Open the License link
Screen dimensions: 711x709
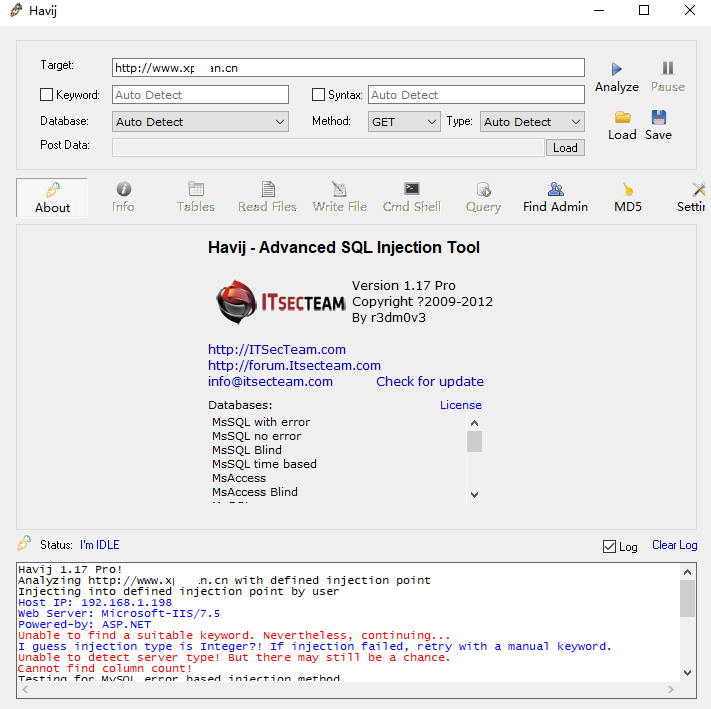461,405
